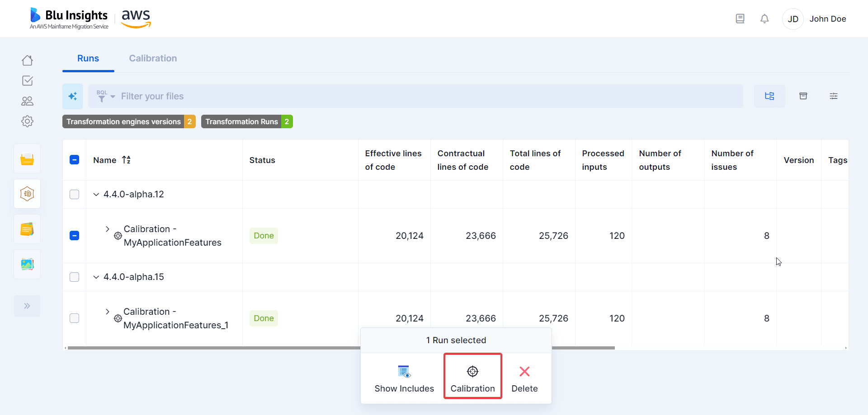The width and height of the screenshot is (868, 415).
Task: Go to the Home icon in sidebar
Action: (27, 61)
